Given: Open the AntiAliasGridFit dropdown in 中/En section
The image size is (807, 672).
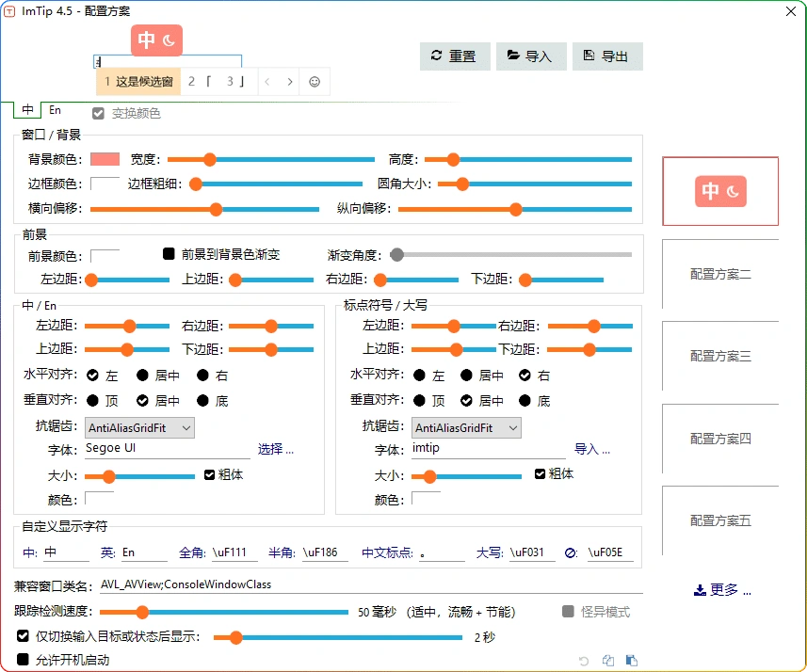Looking at the screenshot, I should tap(137, 427).
